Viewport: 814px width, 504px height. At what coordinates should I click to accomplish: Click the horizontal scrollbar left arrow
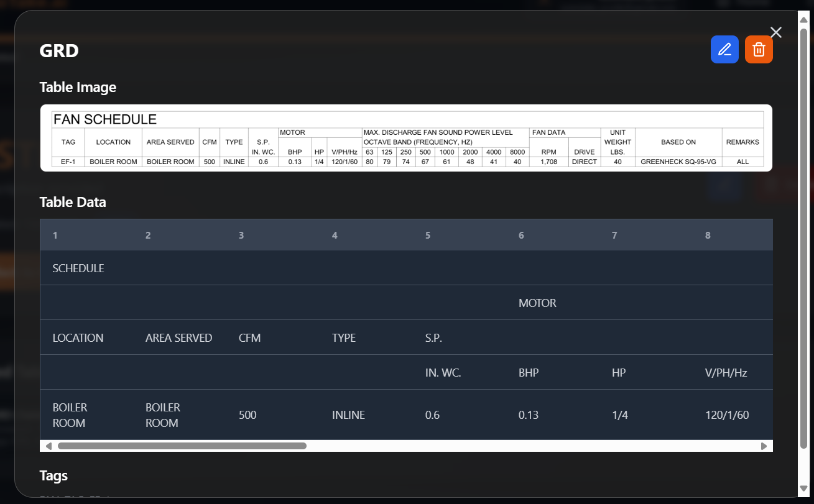49,446
